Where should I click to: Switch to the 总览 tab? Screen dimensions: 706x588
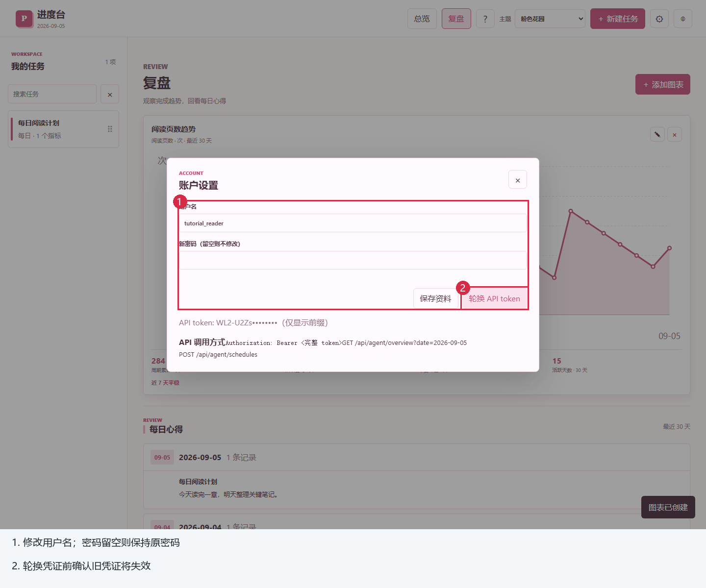(x=422, y=19)
